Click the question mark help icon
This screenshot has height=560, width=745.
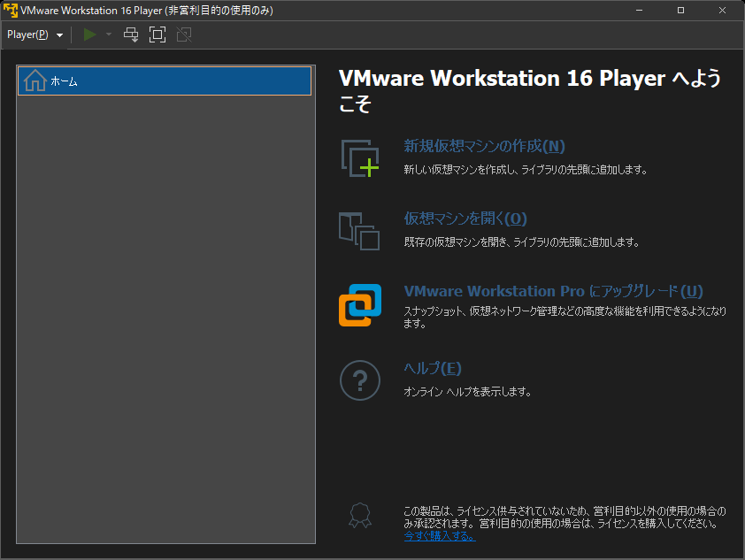(x=360, y=380)
